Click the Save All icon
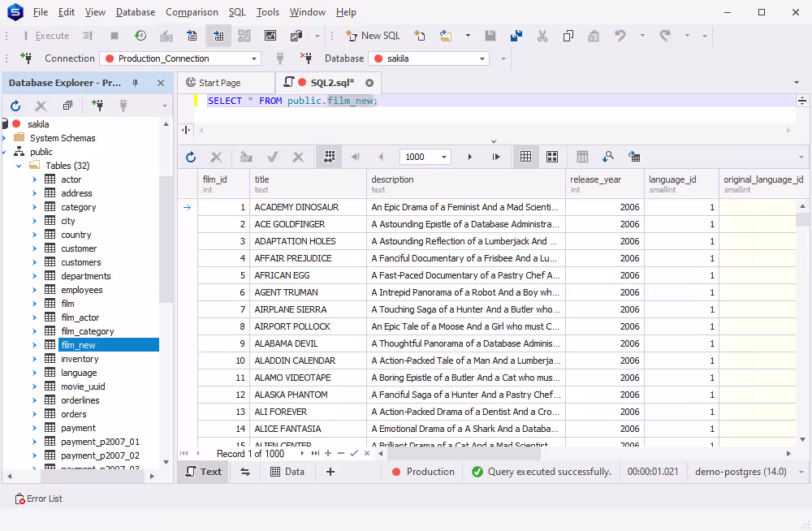The image size is (812, 531). pyautogui.click(x=516, y=36)
